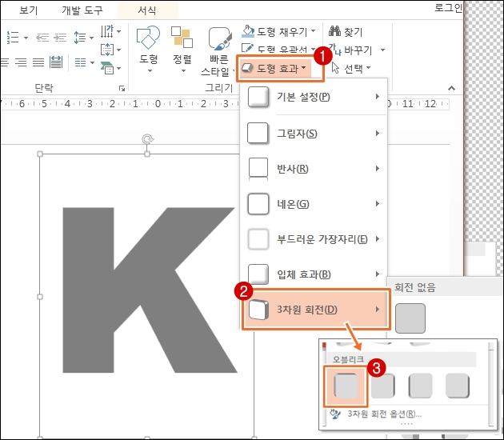Image resolution: width=504 pixels, height=440 pixels.
Task: Click the 그리기 group label
Action: pos(219,88)
